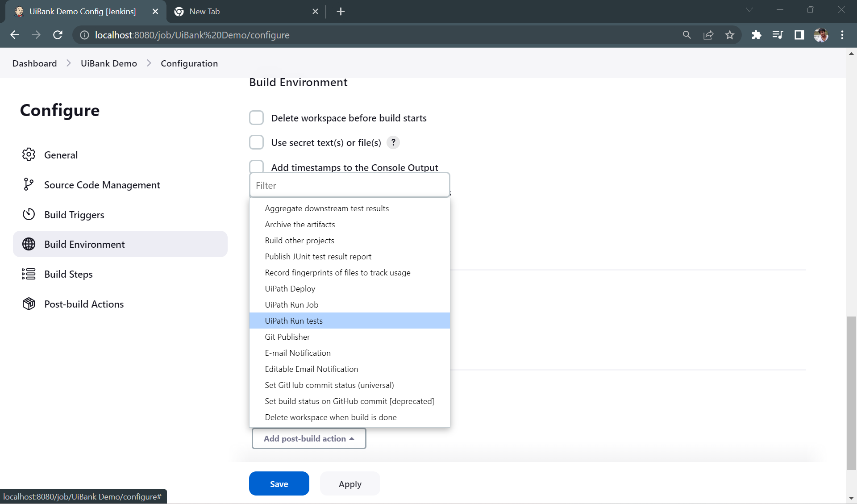Click scrollbar up arrow
Screen dimensions: 857x504
coord(851,54)
